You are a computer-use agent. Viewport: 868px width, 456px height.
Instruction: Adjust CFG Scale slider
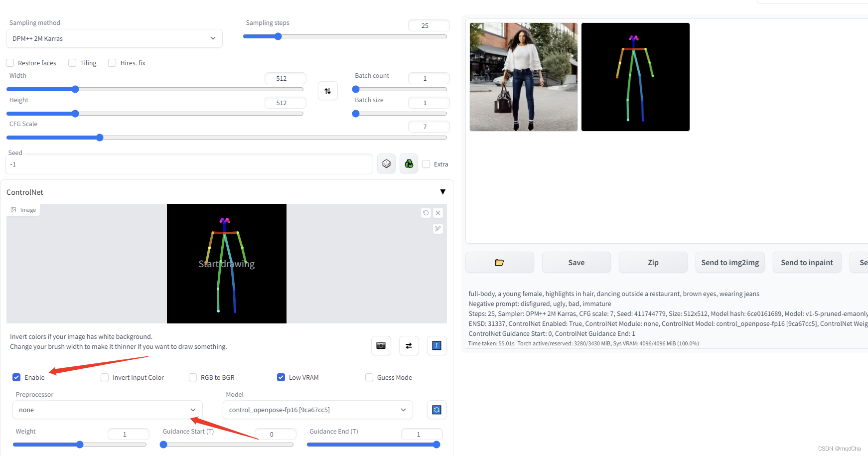tap(227, 138)
